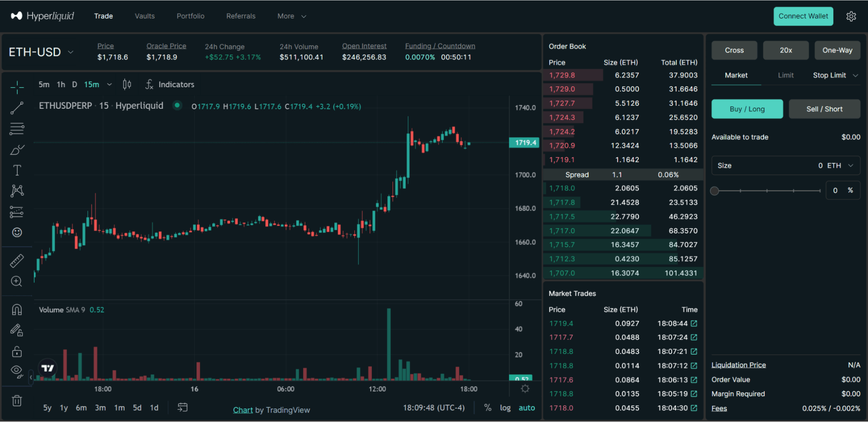Open the candlestick chart style selector
The image size is (868, 422).
click(x=127, y=84)
